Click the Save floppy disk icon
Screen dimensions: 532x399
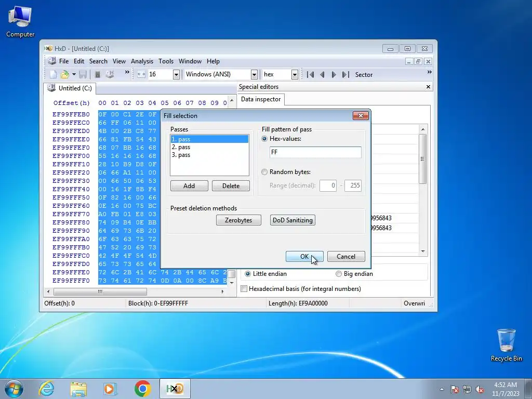(x=83, y=74)
